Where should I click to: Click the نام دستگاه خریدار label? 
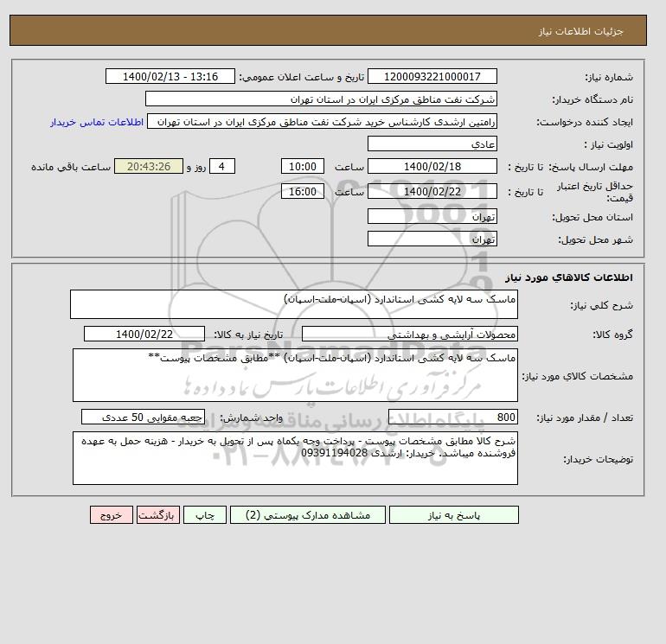592,99
